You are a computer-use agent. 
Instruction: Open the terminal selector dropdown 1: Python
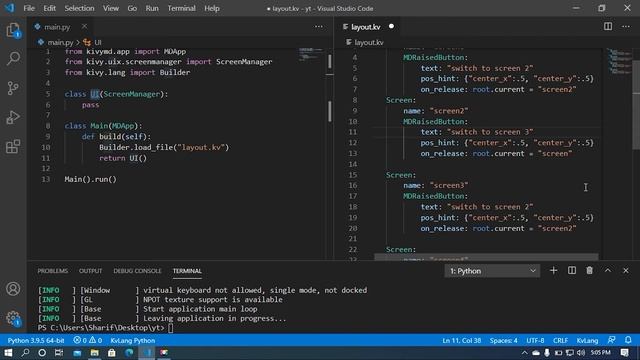pos(492,271)
